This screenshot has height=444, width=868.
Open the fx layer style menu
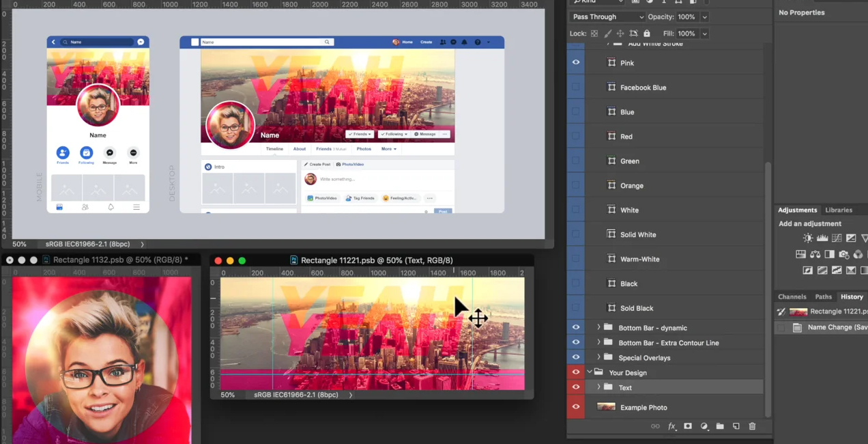(x=671, y=426)
